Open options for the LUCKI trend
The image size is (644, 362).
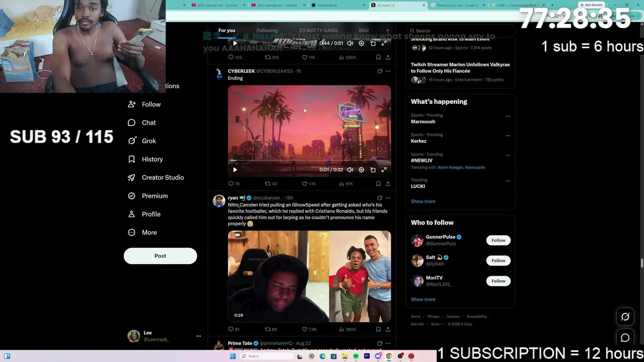(x=508, y=181)
